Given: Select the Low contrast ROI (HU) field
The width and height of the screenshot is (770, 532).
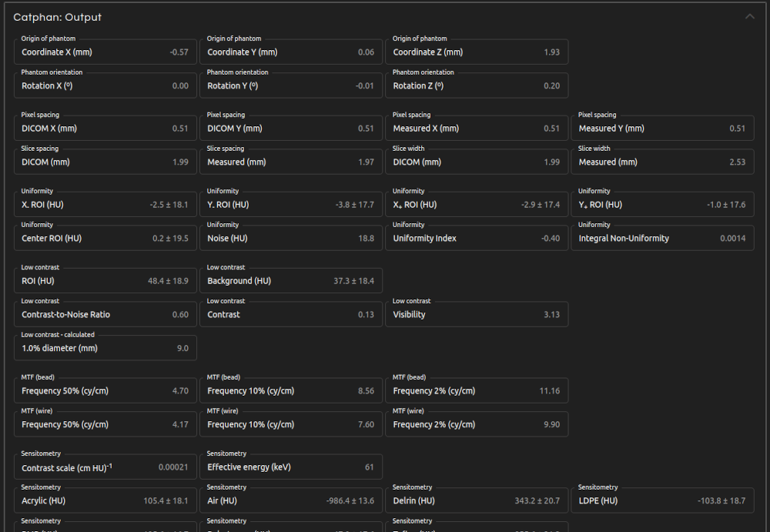Looking at the screenshot, I should click(x=105, y=280).
